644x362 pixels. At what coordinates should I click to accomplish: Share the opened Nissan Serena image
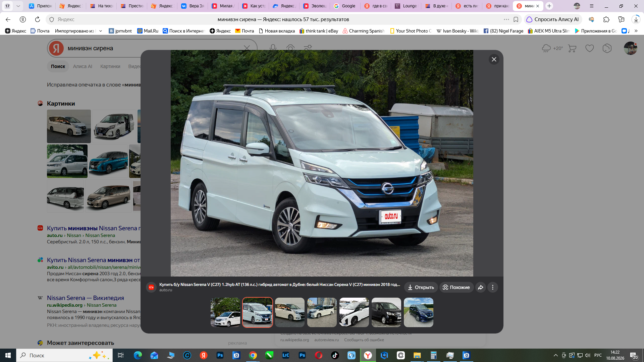pyautogui.click(x=480, y=287)
